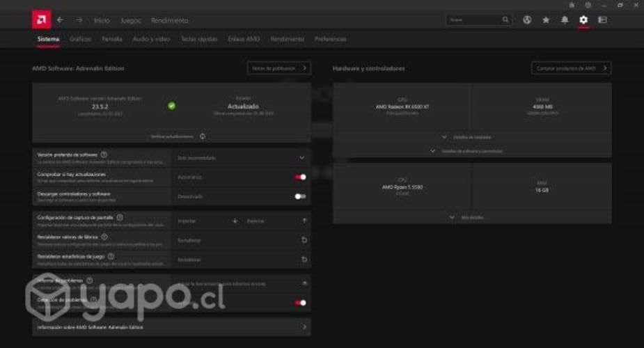
Task: Click reset icon for Restablecer valores de fábrica
Action: (x=304, y=240)
